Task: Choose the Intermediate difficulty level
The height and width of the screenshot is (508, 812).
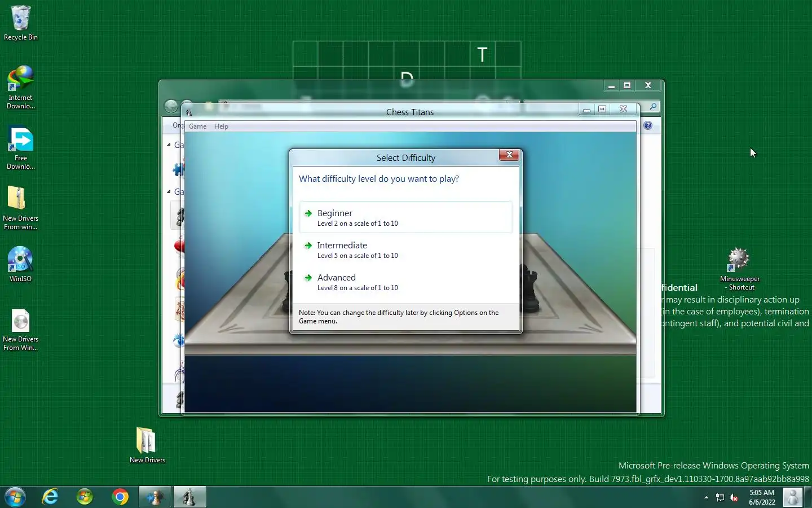Action: [406, 249]
